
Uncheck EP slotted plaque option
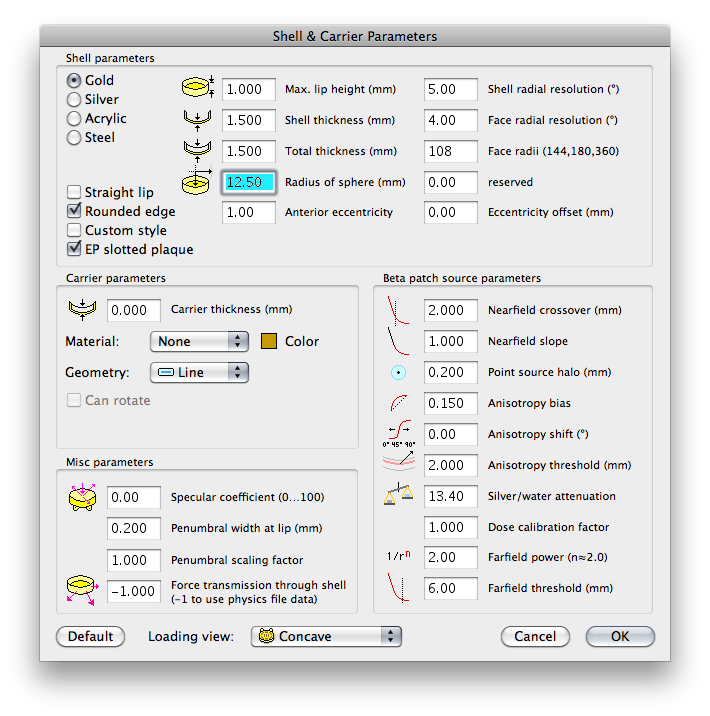74,249
